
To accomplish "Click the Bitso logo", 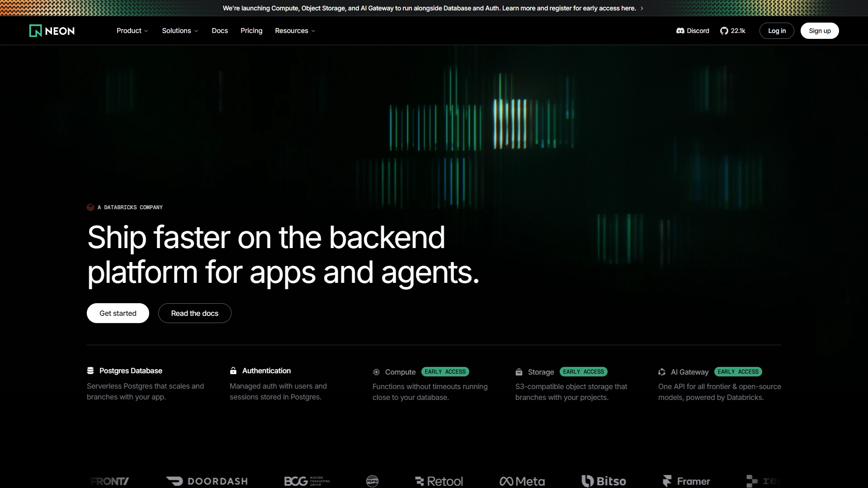I will click(604, 481).
